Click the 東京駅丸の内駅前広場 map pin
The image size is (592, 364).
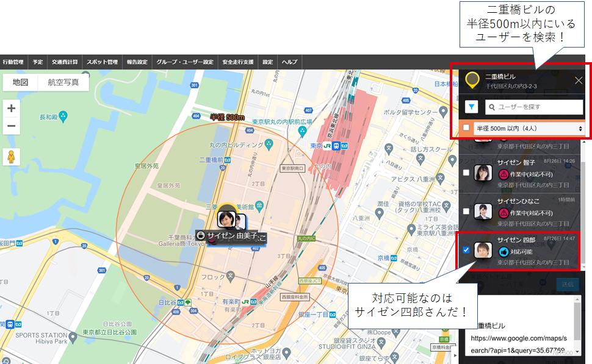[x=302, y=131]
